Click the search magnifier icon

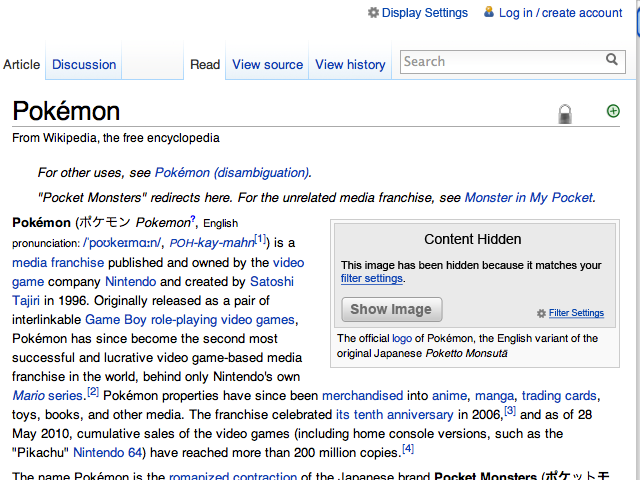(611, 60)
